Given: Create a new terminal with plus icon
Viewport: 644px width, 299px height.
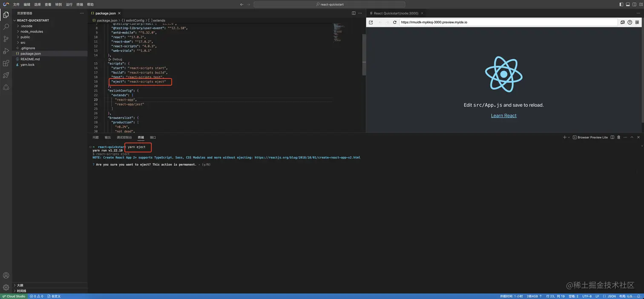Looking at the screenshot, I should (565, 137).
